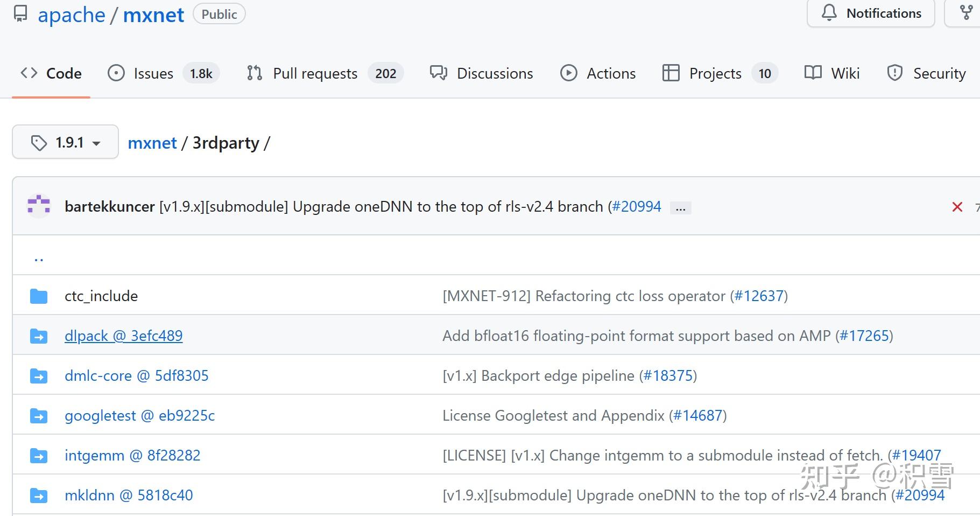Open the Security tab

[926, 73]
